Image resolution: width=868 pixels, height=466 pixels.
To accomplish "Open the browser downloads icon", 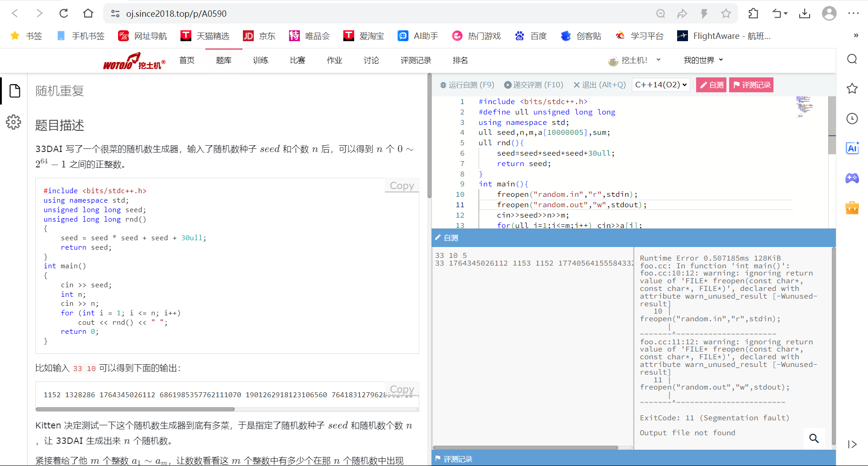I will pos(804,14).
